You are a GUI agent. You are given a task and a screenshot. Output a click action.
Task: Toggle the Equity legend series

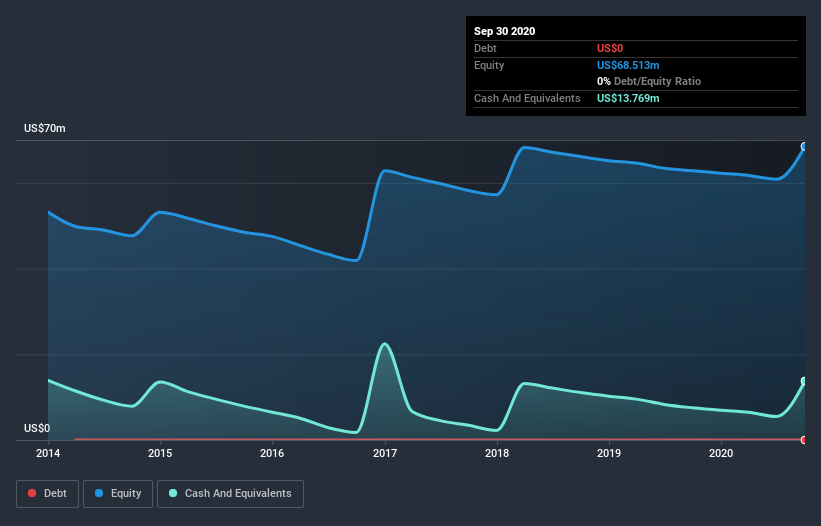tap(118, 494)
